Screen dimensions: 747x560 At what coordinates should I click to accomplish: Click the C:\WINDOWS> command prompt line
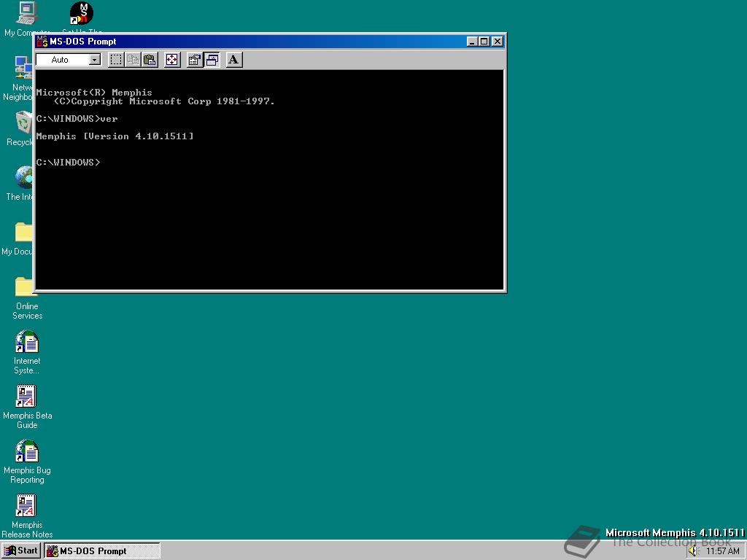tap(68, 163)
